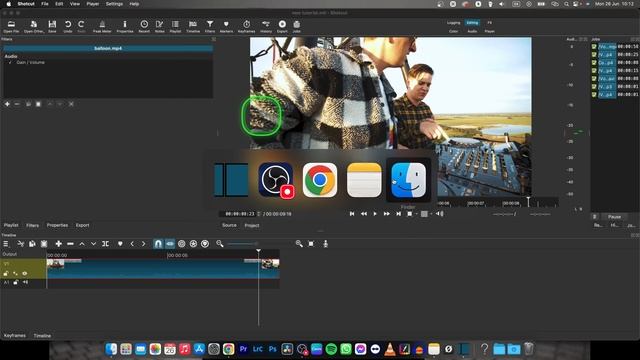Append clip to track with timeline plus

[x=58, y=244]
